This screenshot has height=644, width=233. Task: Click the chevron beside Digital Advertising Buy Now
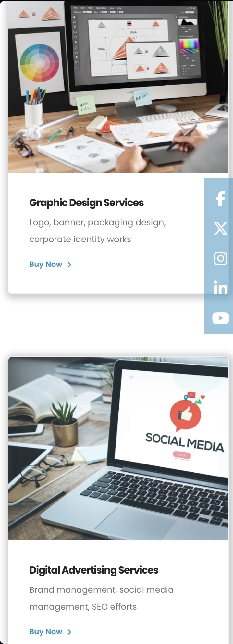pos(69,632)
